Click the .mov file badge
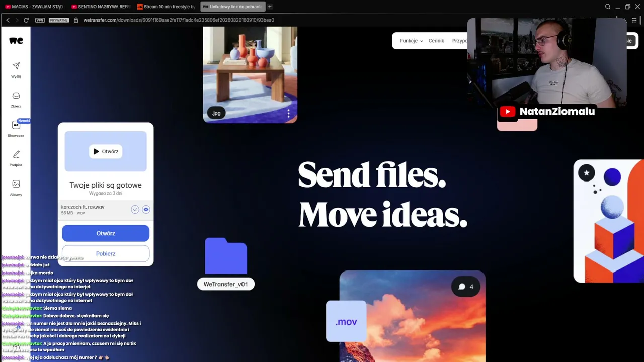The width and height of the screenshot is (644, 362). tap(346, 322)
